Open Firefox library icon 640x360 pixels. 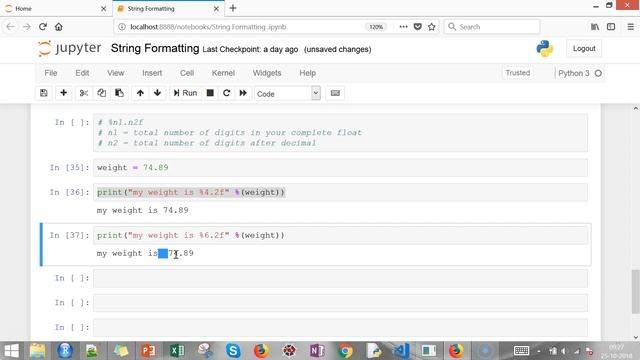click(x=595, y=27)
